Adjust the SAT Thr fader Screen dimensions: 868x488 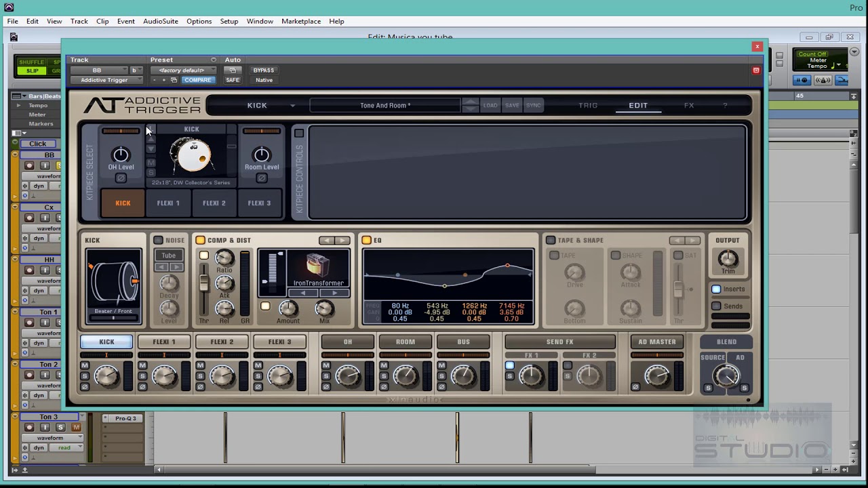678,289
